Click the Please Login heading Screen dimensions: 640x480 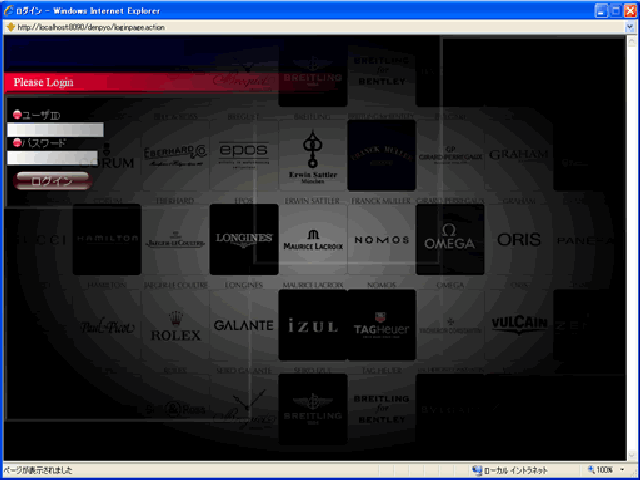pyautogui.click(x=44, y=82)
